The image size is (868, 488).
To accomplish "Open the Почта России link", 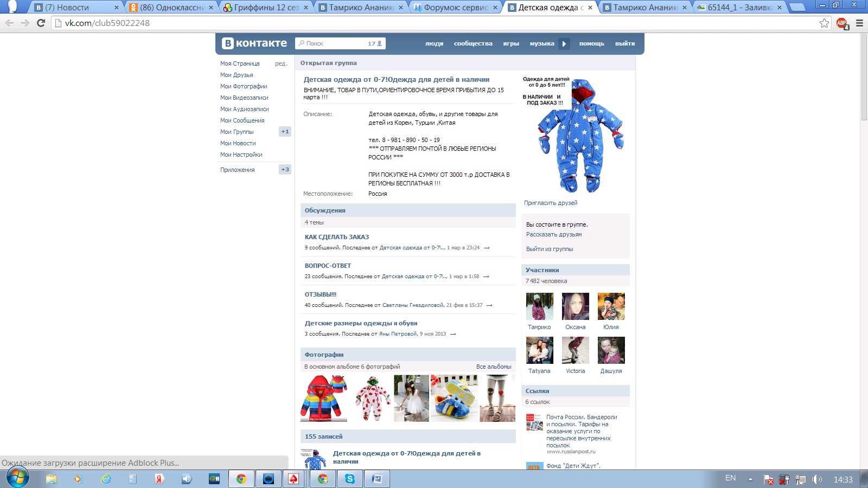I will pyautogui.click(x=582, y=431).
